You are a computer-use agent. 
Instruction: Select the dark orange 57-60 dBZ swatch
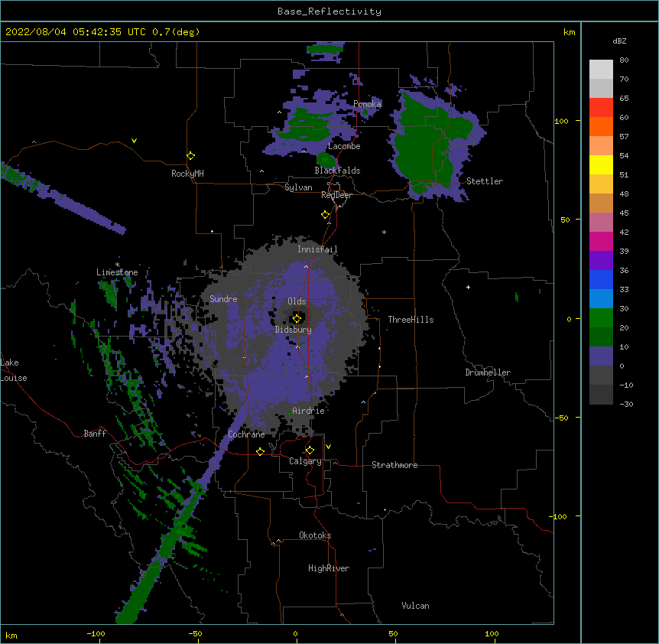click(x=601, y=126)
